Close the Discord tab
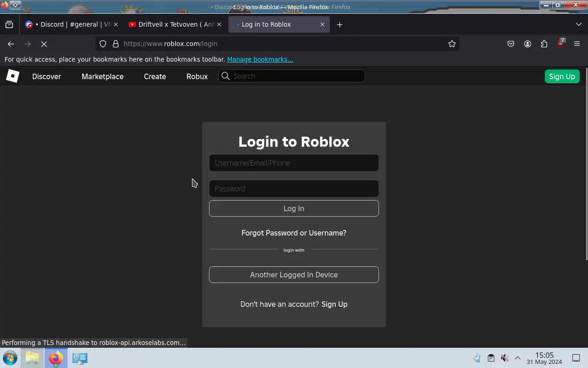Viewport: 588px width, 368px height. click(115, 24)
